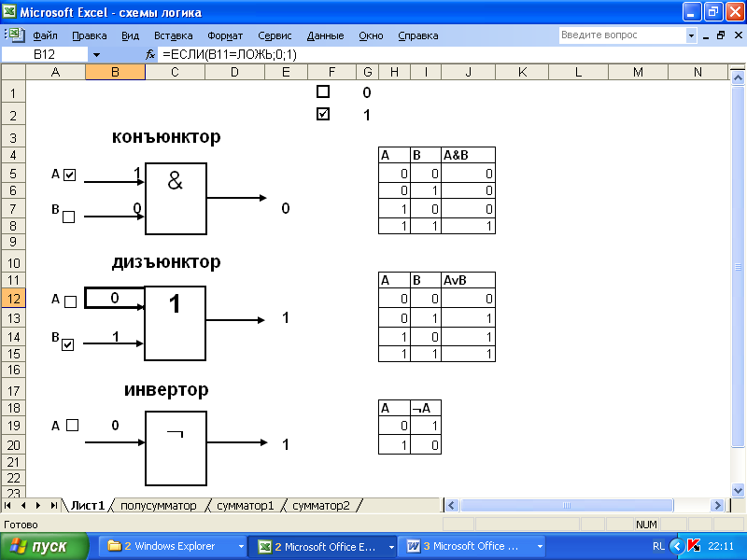
Task: Click the RL language indicator in the tray
Action: tap(659, 546)
